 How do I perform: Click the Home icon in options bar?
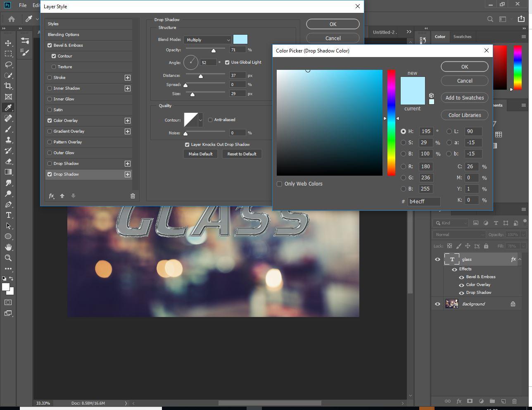click(x=12, y=19)
